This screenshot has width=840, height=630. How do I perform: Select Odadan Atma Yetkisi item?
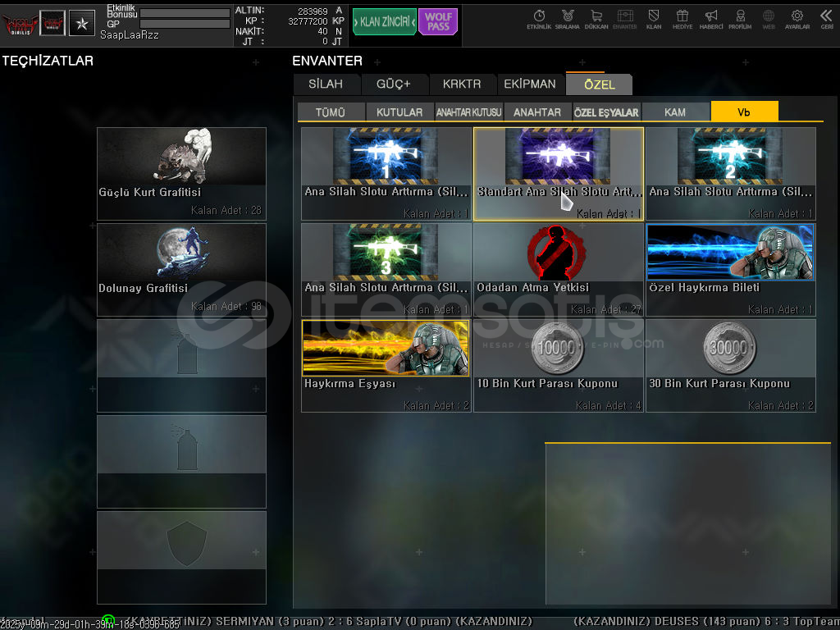pyautogui.click(x=558, y=269)
